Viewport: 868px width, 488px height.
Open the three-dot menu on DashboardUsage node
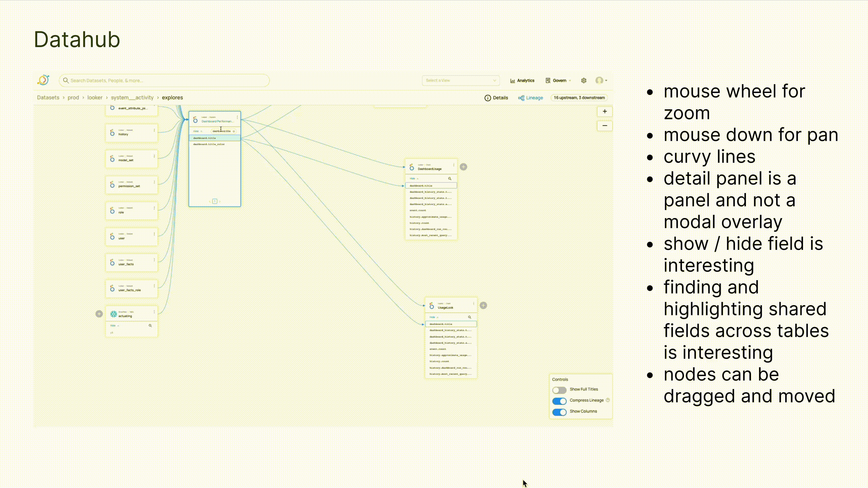click(454, 165)
